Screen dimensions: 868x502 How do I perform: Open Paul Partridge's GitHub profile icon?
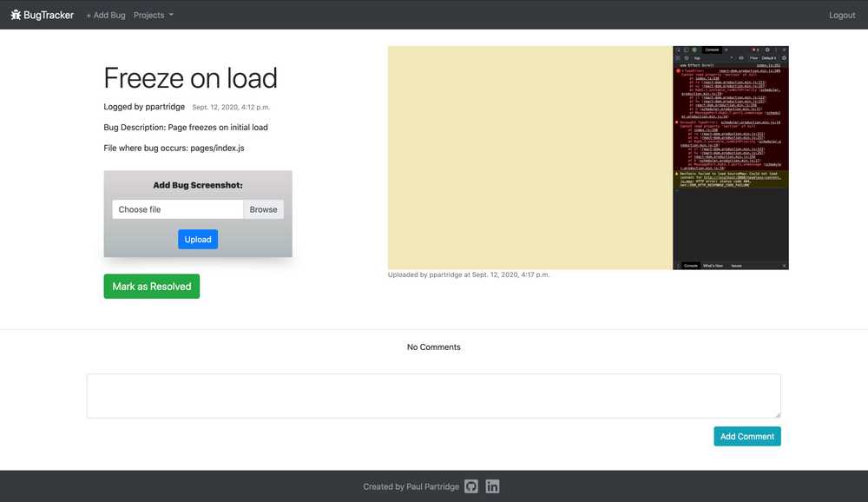[x=471, y=486]
